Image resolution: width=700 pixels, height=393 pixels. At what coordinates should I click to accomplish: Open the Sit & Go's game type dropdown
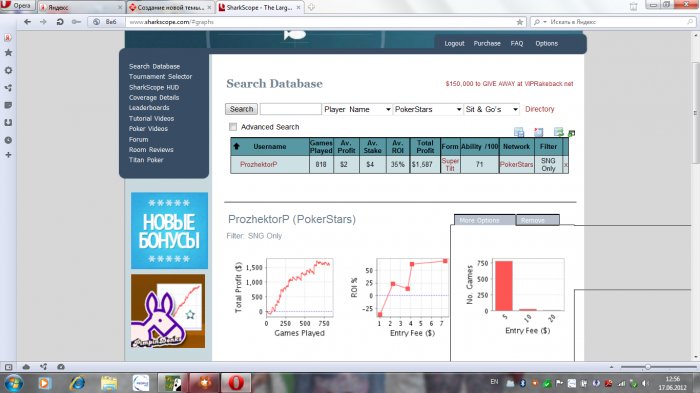(492, 109)
